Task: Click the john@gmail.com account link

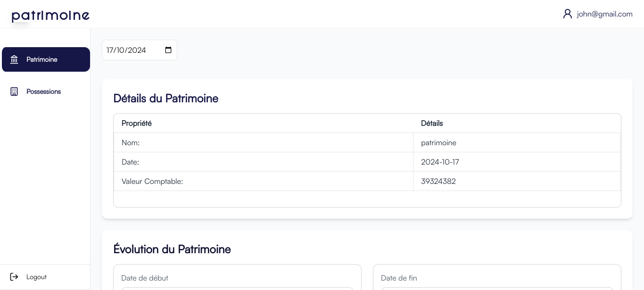Action: point(604,14)
